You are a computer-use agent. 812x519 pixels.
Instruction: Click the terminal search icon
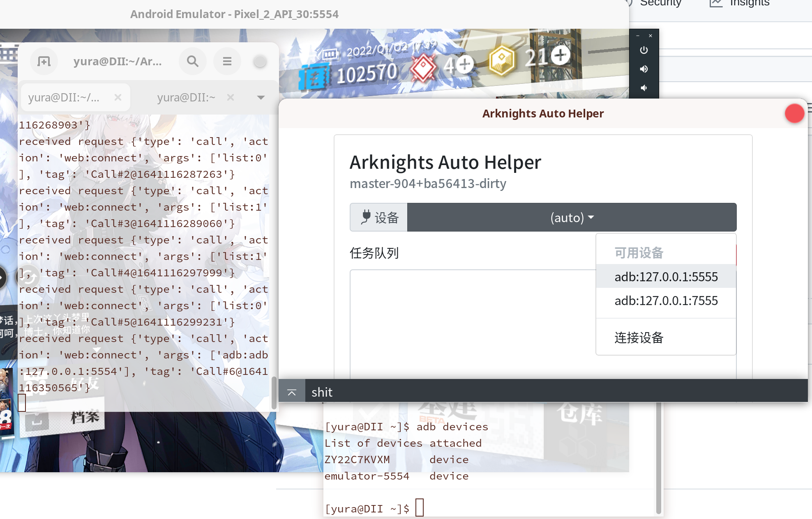(192, 61)
